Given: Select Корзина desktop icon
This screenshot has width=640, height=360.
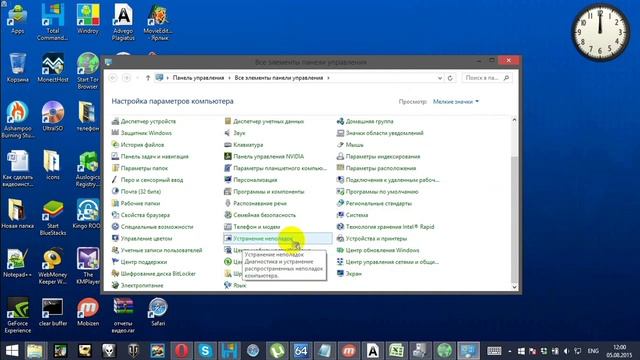Looking at the screenshot, I should (18, 68).
